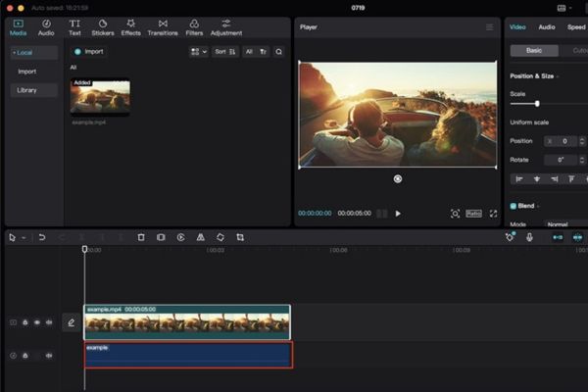The width and height of the screenshot is (588, 392).
Task: Click the align right icon
Action: pyautogui.click(x=555, y=179)
